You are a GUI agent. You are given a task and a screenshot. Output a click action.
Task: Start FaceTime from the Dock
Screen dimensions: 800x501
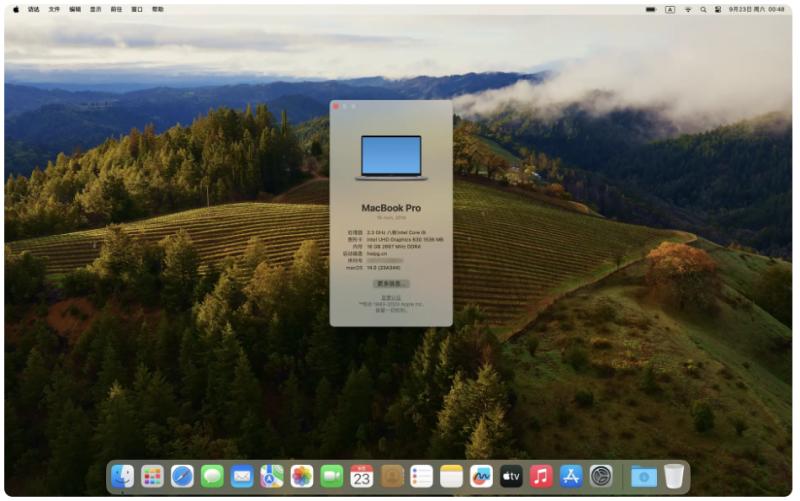pos(332,477)
